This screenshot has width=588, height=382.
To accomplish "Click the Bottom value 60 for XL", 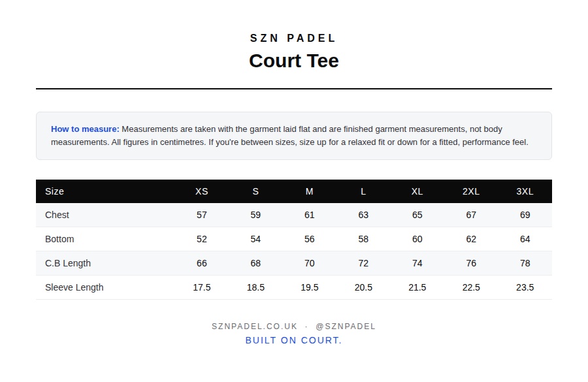I will point(417,239).
